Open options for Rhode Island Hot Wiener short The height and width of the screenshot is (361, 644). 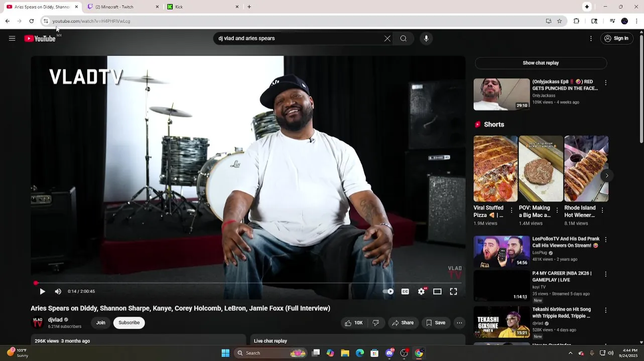click(x=602, y=211)
